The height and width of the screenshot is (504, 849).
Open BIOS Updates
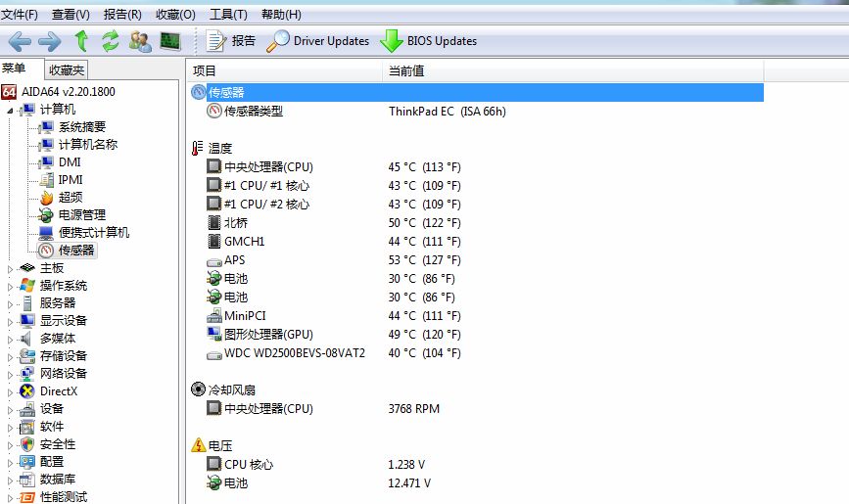428,41
